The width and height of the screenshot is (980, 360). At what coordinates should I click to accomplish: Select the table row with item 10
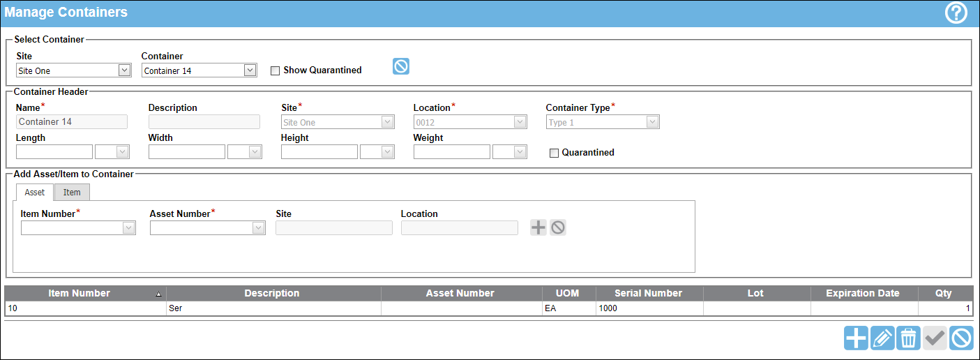[489, 308]
